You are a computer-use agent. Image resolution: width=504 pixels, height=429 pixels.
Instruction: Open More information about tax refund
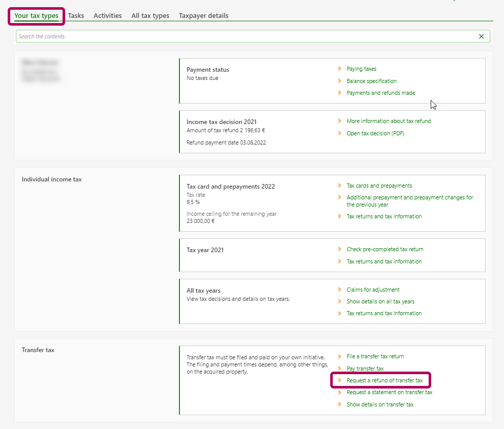(x=389, y=121)
